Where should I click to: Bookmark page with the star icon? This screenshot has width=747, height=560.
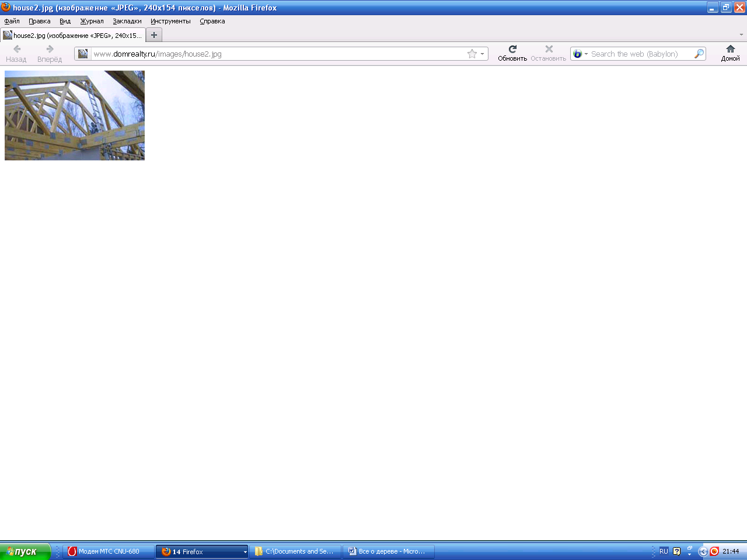(472, 54)
